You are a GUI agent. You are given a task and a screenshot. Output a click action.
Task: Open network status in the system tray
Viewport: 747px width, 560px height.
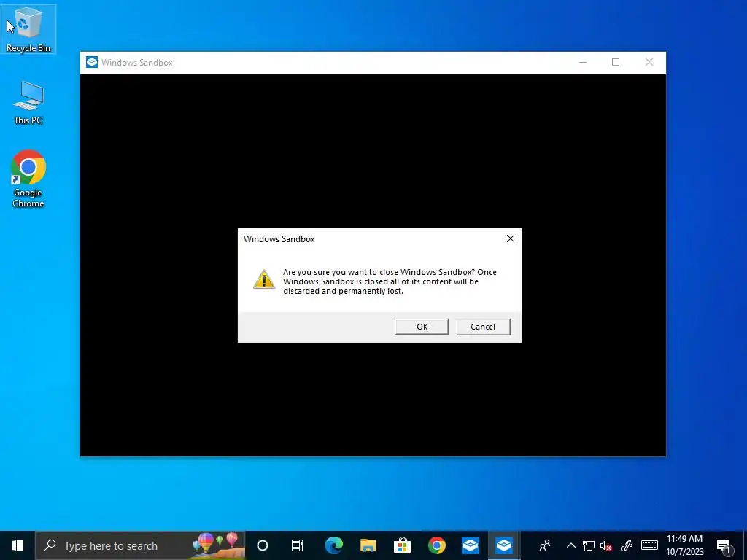[589, 545]
